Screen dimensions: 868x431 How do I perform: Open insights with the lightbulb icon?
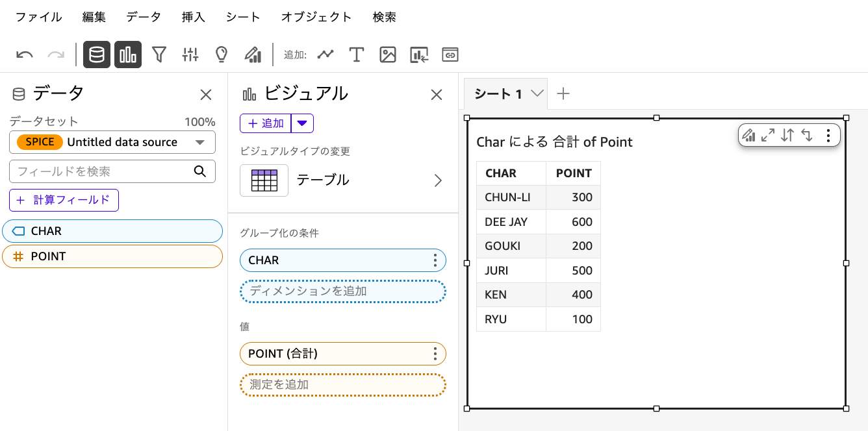(x=221, y=55)
